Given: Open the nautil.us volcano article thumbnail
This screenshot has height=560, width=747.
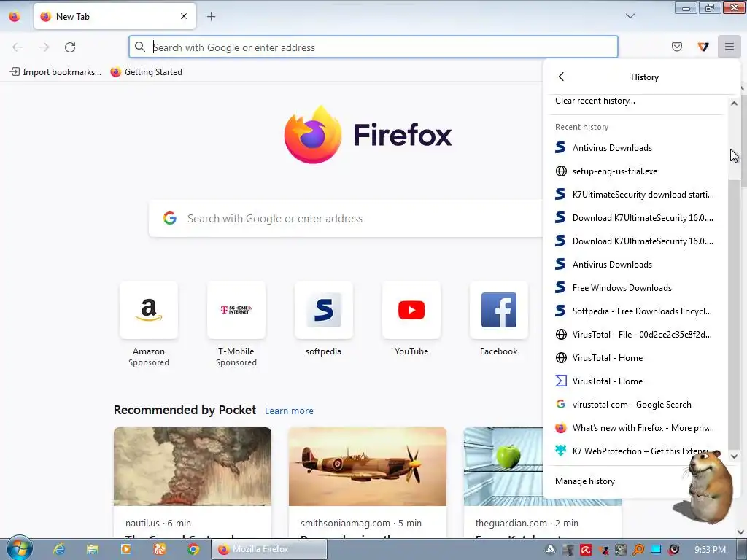Looking at the screenshot, I should click(x=193, y=466).
